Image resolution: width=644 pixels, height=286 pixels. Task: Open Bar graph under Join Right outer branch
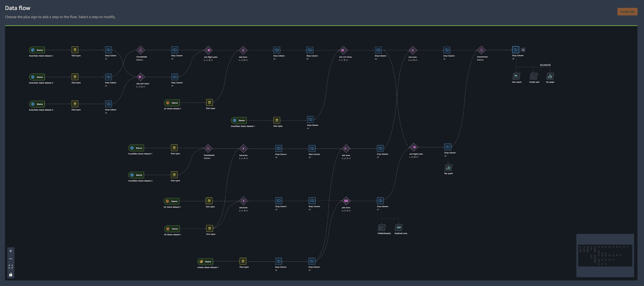click(x=448, y=168)
